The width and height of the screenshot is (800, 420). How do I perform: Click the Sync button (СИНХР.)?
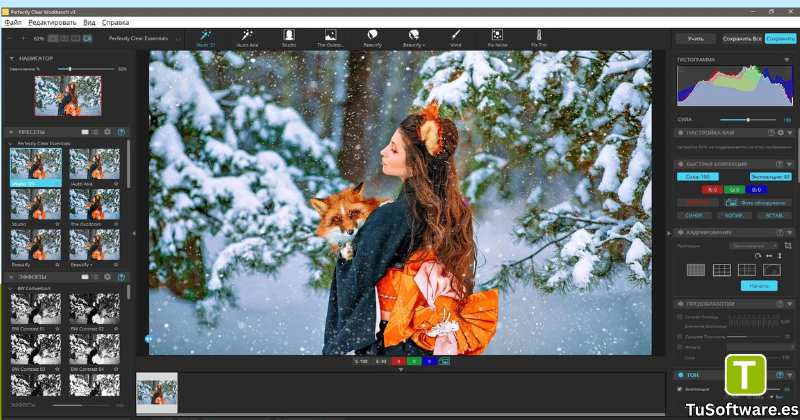click(694, 216)
